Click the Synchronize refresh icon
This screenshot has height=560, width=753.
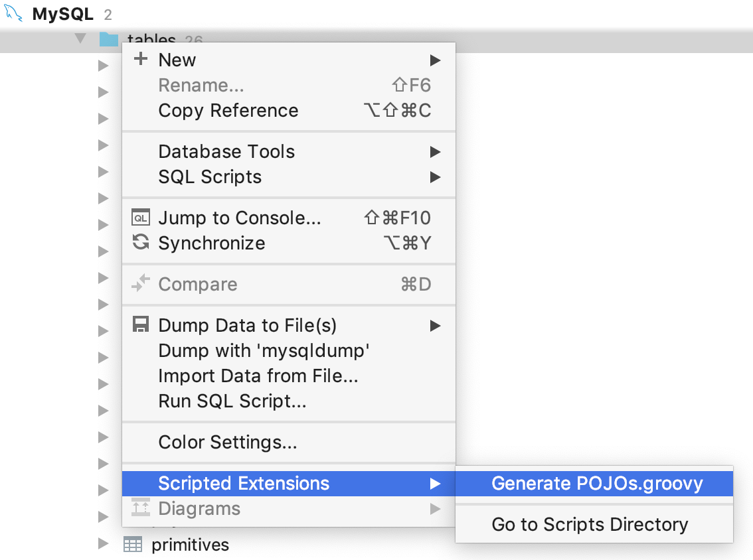(x=140, y=243)
